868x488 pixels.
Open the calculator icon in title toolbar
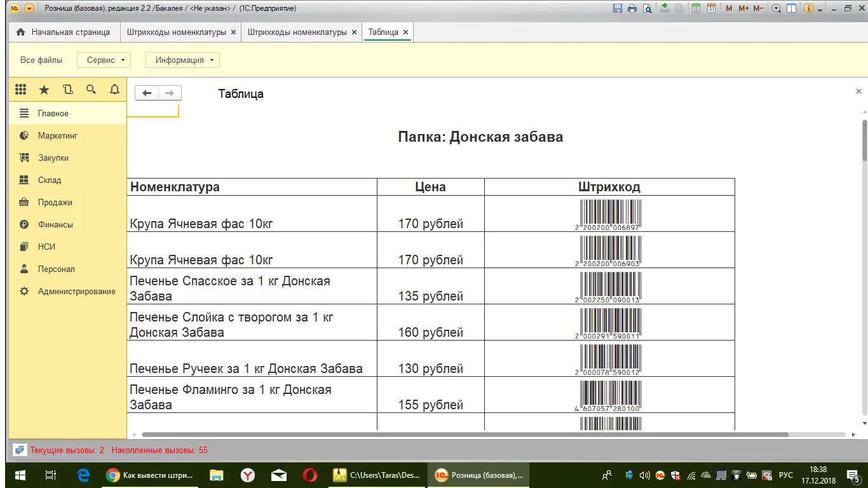[x=696, y=8]
